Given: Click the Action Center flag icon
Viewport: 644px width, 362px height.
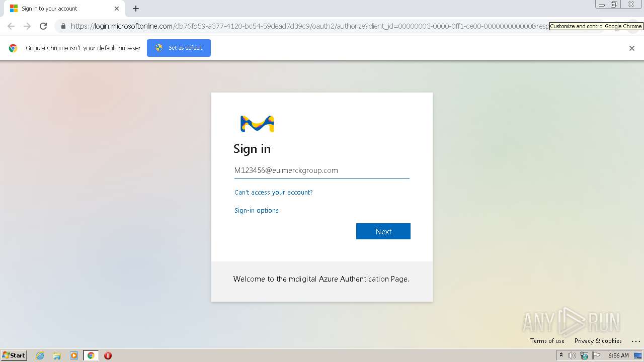Looking at the screenshot, I should pyautogui.click(x=596, y=355).
